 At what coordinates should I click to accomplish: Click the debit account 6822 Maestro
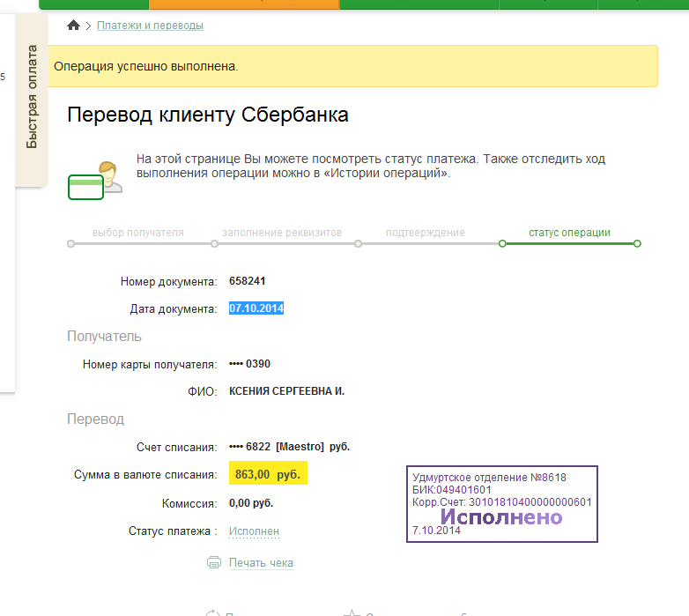(x=289, y=447)
